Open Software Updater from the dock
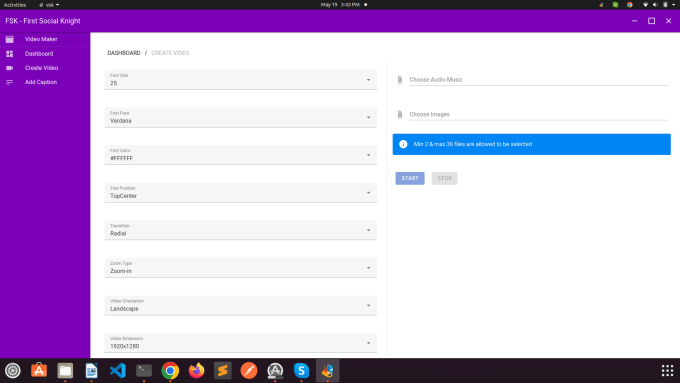 click(275, 370)
